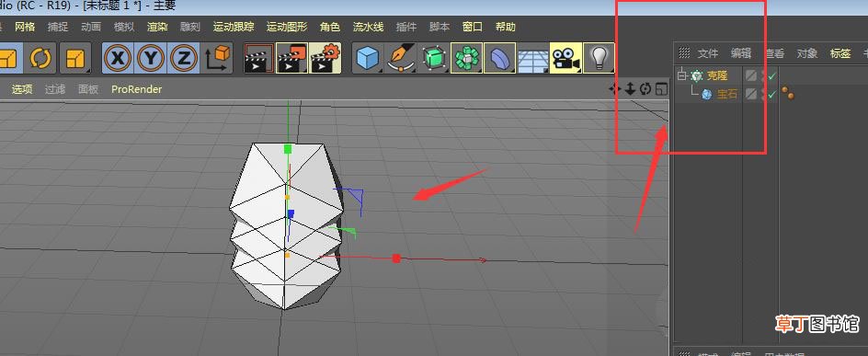Open the 角色 menu
Viewport: 868px width, 356px height.
pyautogui.click(x=330, y=27)
